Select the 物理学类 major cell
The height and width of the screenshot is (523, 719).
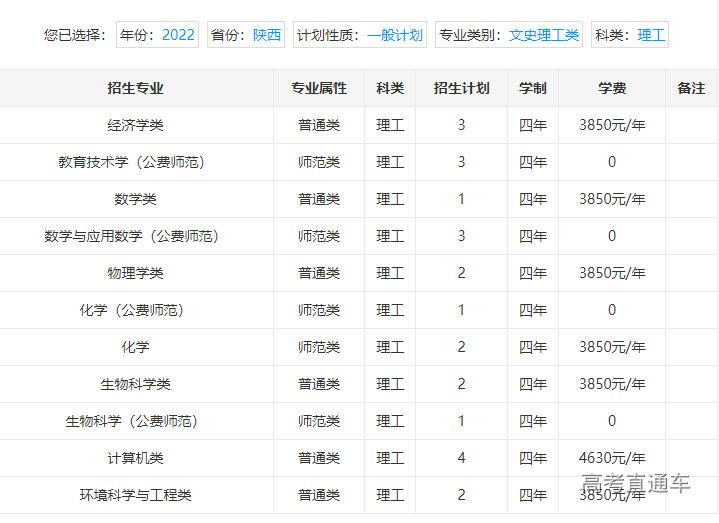click(x=136, y=273)
